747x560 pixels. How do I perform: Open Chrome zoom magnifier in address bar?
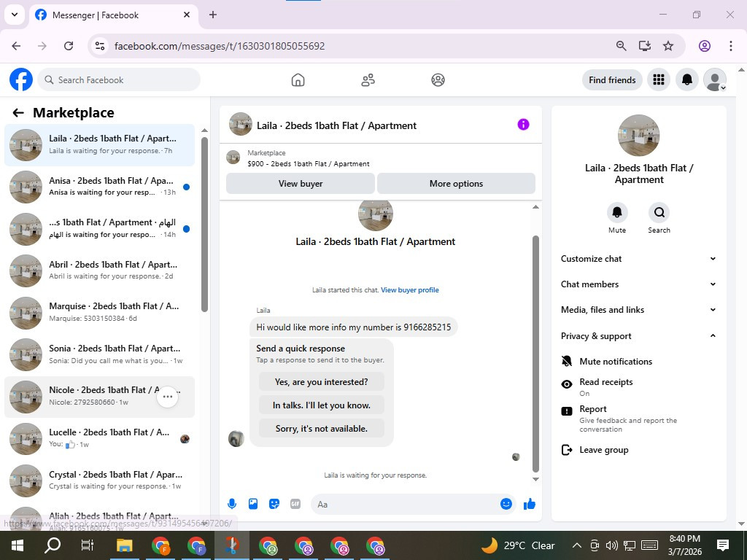621,46
